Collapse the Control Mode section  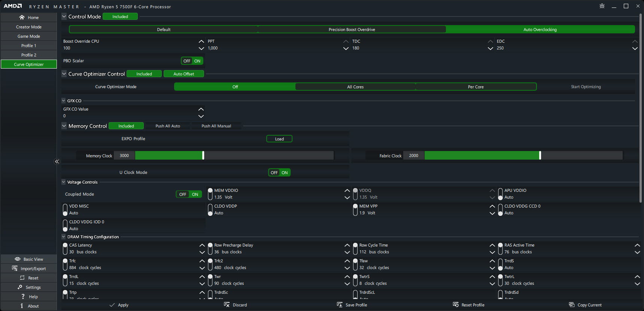(64, 16)
